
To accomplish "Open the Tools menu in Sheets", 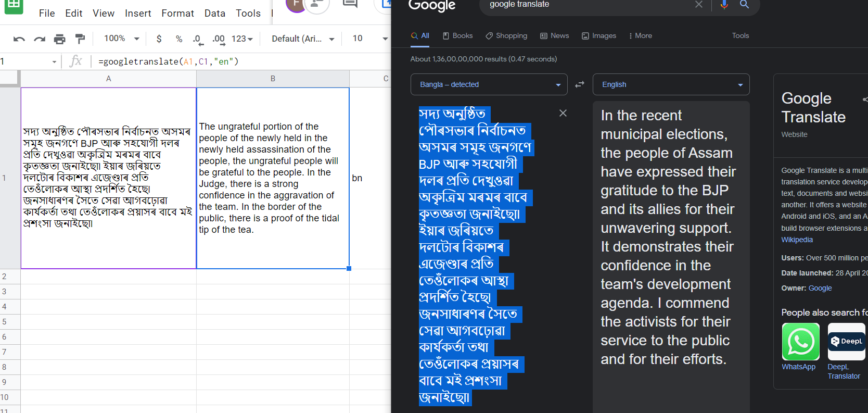I will coord(248,13).
